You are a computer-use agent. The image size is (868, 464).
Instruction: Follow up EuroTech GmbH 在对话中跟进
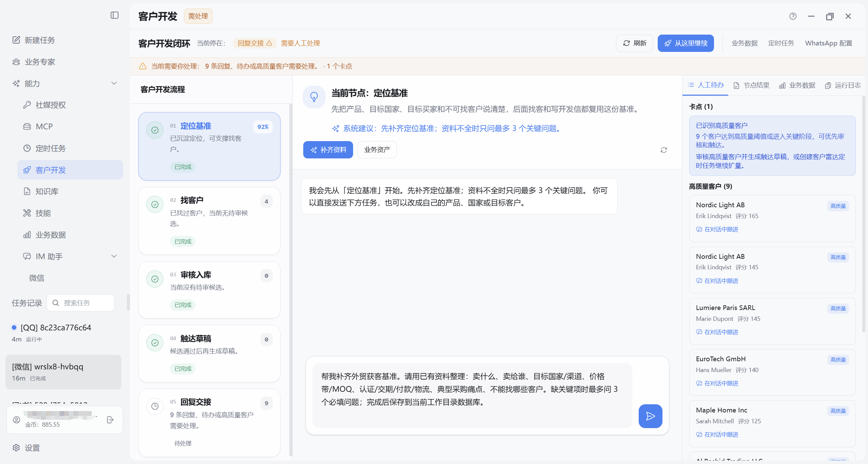(717, 383)
